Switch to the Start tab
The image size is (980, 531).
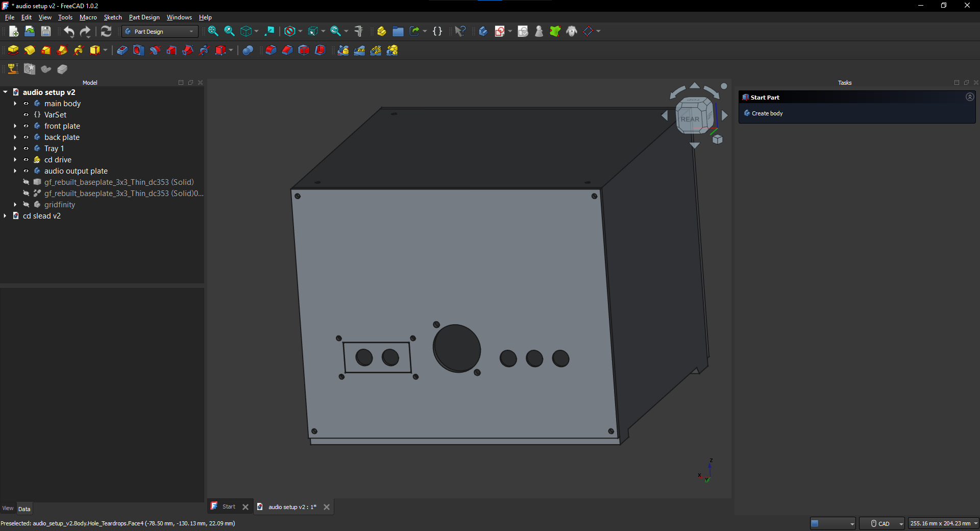[x=229, y=506]
